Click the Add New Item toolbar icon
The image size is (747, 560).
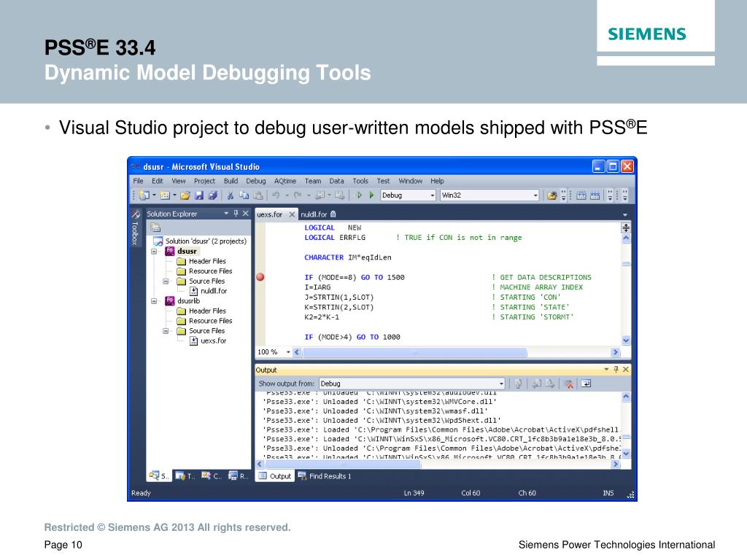pyautogui.click(x=165, y=195)
